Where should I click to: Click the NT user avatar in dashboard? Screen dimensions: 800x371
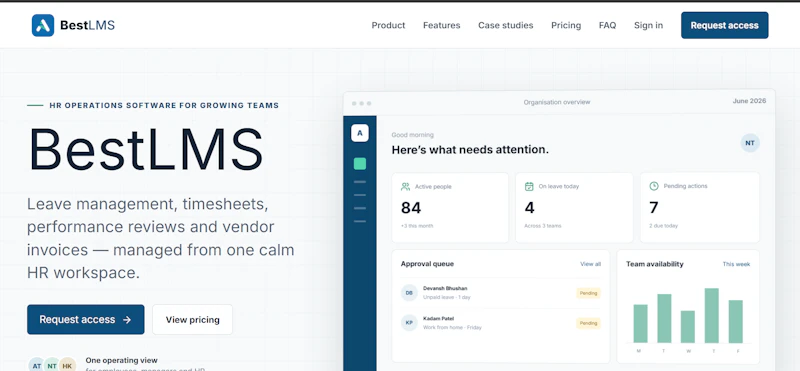[750, 143]
